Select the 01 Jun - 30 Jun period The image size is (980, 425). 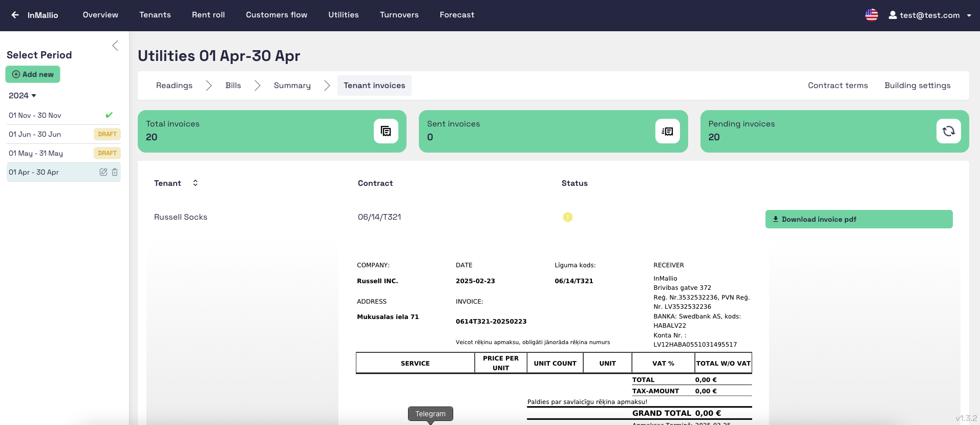pos(63,134)
